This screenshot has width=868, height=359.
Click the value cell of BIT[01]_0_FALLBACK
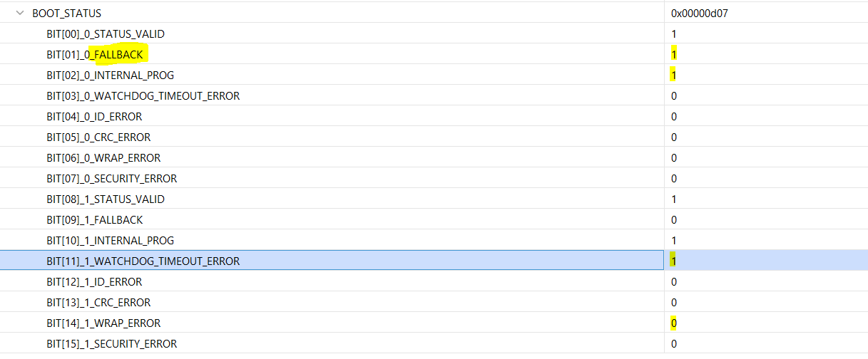(674, 54)
